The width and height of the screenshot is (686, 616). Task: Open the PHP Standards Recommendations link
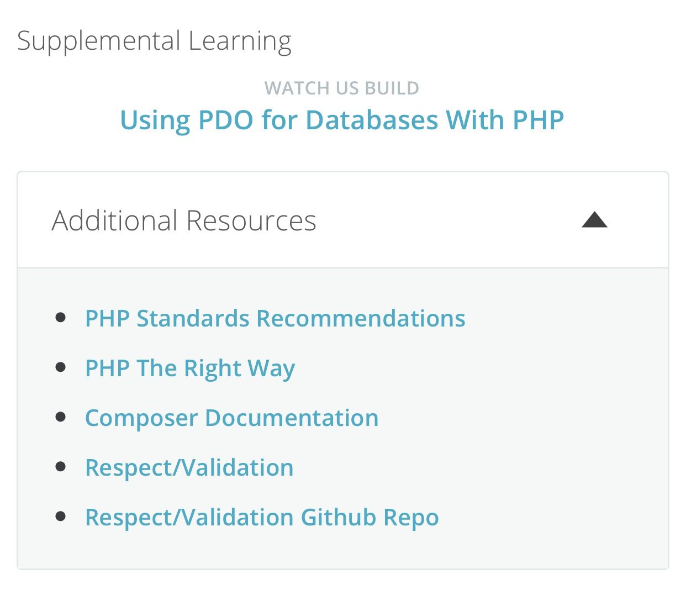275,318
